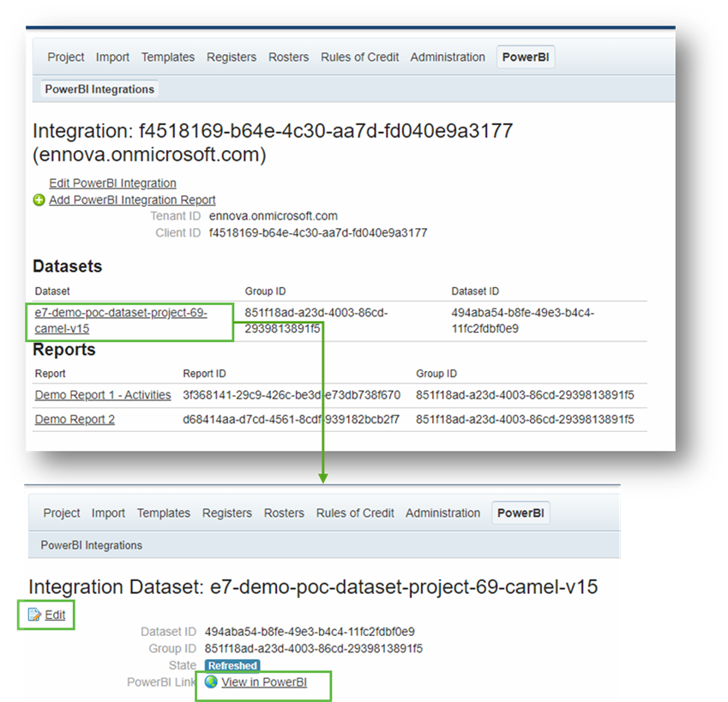Click Group ID header in Datasets table
This screenshot has width=728, height=702.
265,291
